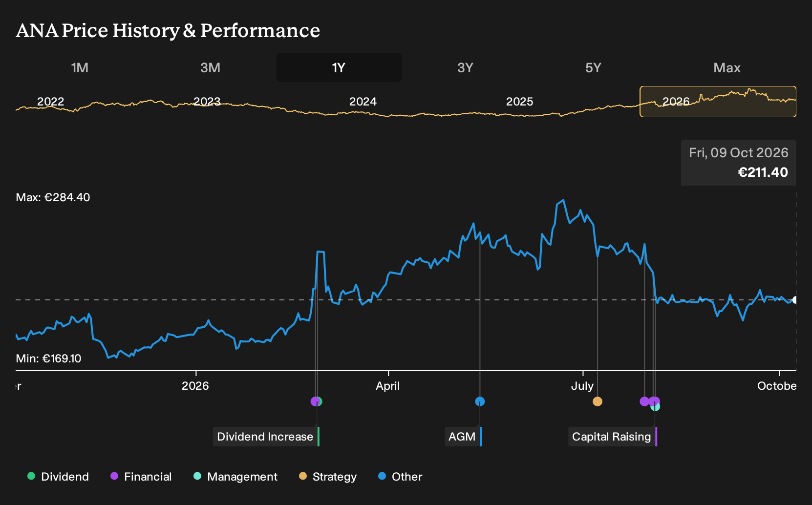Toggle the Strategy legend filter
This screenshot has width=812, height=505.
328,476
